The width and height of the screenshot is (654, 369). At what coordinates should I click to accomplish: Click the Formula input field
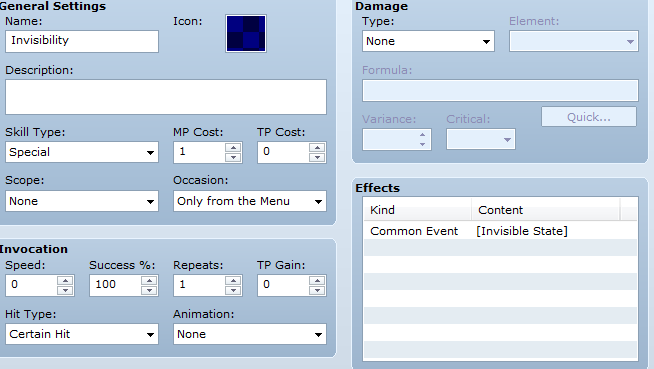tap(500, 90)
